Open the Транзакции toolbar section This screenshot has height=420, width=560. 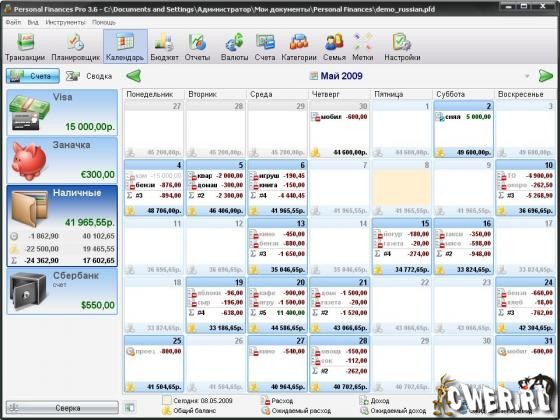point(25,47)
